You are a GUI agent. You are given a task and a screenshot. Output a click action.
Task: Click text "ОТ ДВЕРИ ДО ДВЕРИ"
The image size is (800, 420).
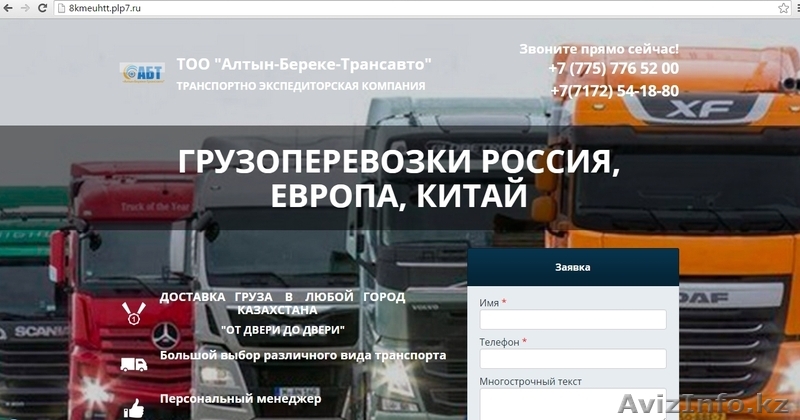pyautogui.click(x=283, y=330)
